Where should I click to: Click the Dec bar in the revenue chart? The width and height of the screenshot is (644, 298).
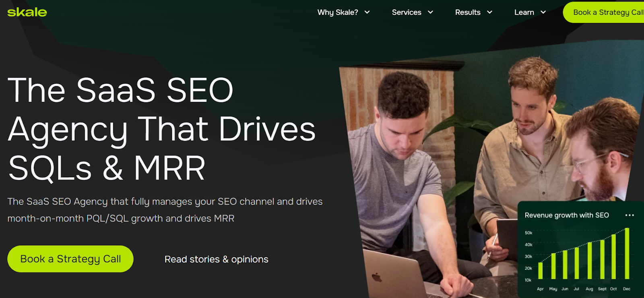(x=627, y=254)
